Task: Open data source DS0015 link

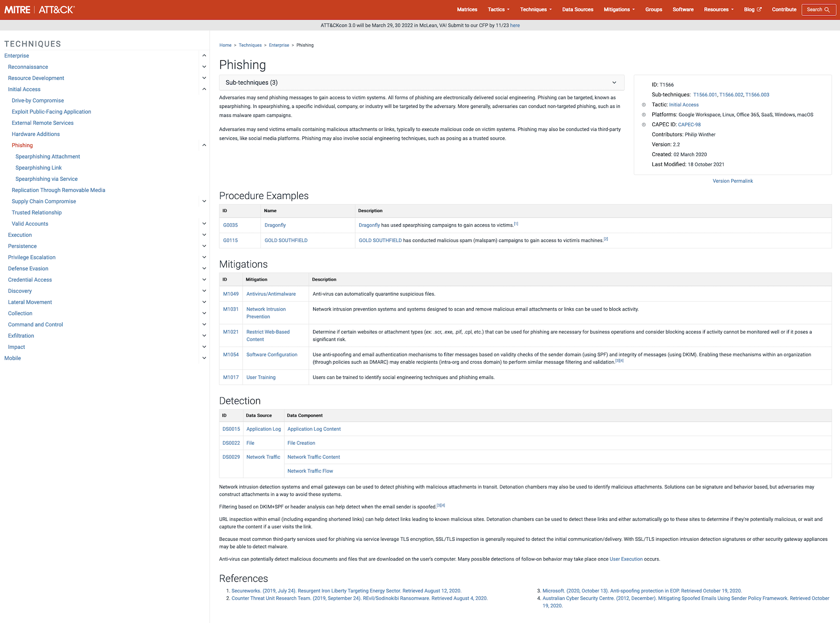Action: 231,429
